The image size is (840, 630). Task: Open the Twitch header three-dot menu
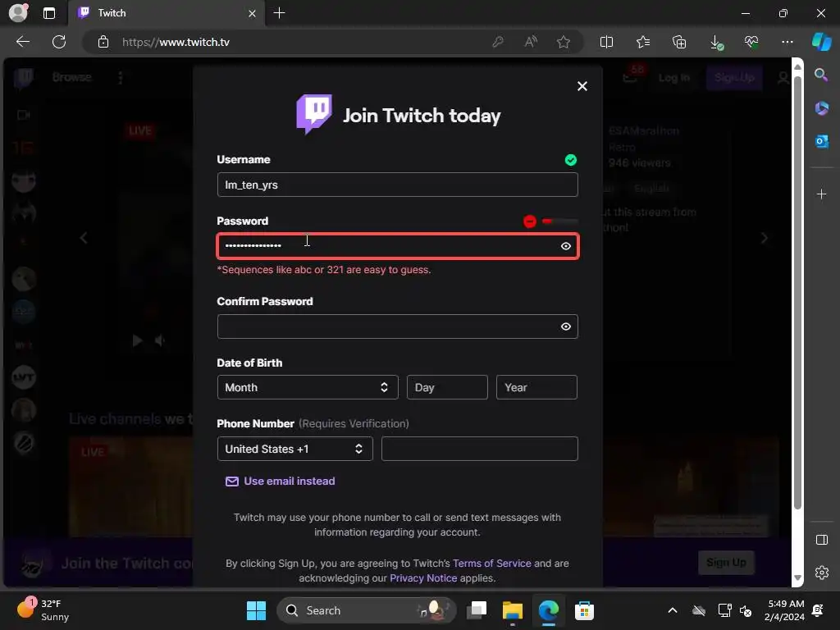click(121, 78)
